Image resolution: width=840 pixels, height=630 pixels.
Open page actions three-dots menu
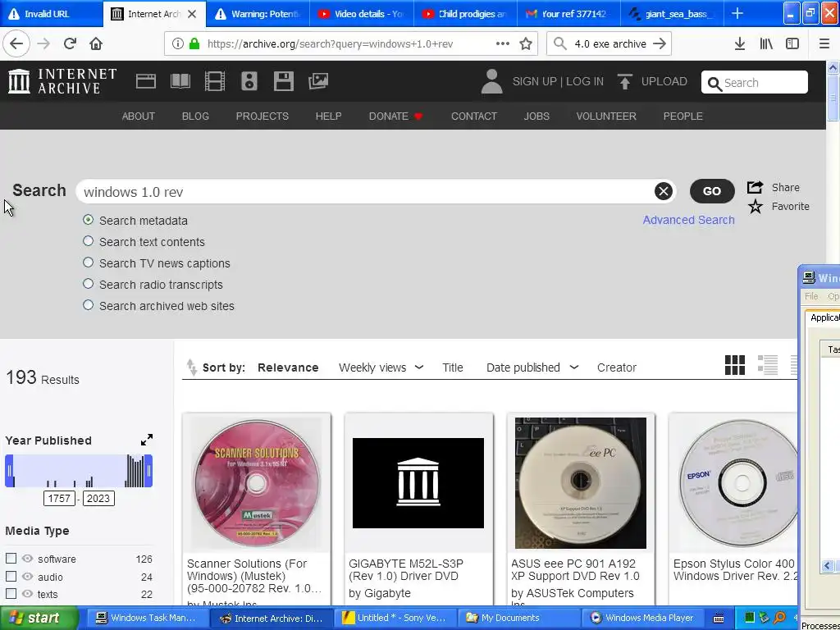click(x=503, y=44)
